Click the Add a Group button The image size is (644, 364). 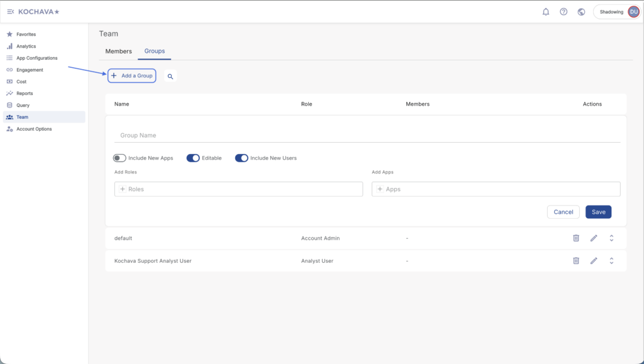pos(131,75)
